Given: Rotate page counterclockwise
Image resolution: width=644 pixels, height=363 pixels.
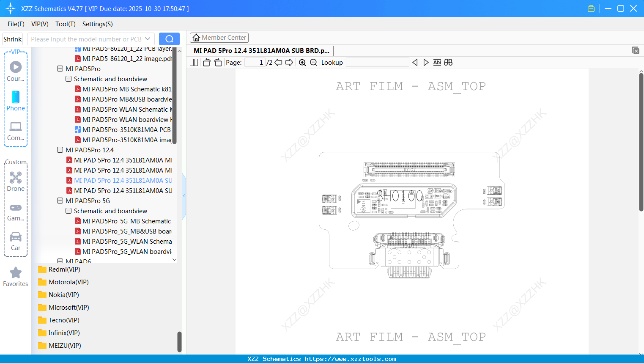Looking at the screenshot, I should (x=206, y=63).
